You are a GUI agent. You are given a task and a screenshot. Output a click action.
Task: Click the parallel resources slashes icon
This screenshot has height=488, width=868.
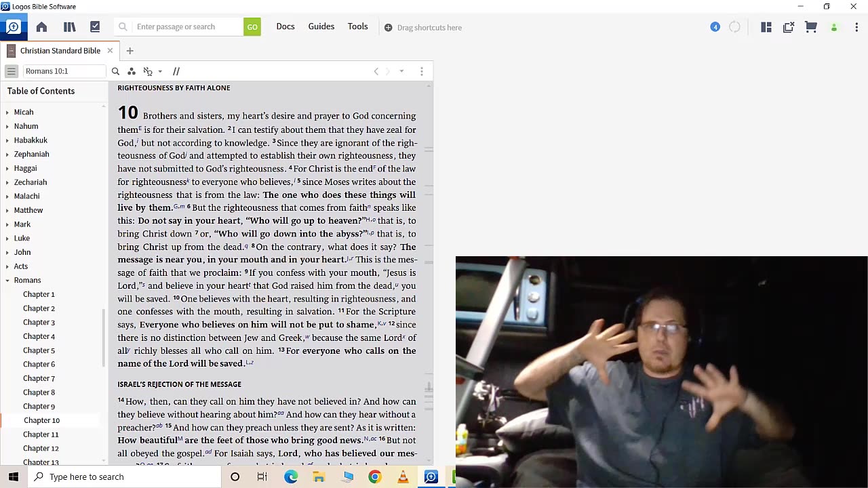(176, 71)
